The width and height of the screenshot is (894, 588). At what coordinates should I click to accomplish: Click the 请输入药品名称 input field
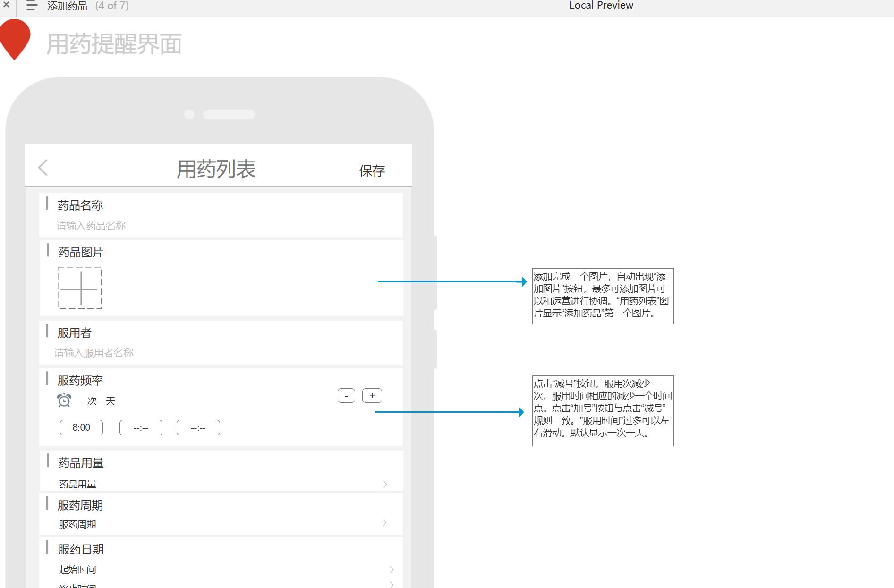point(91,226)
